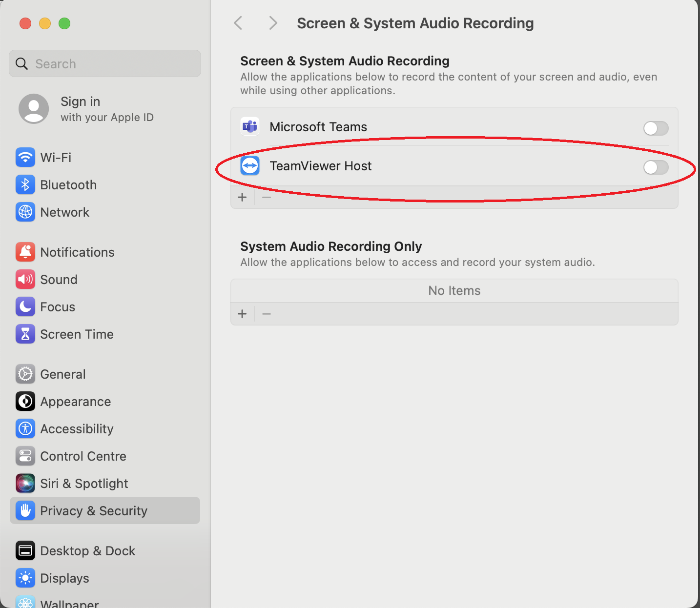This screenshot has width=700, height=608.
Task: Open General settings pane
Action: click(63, 374)
